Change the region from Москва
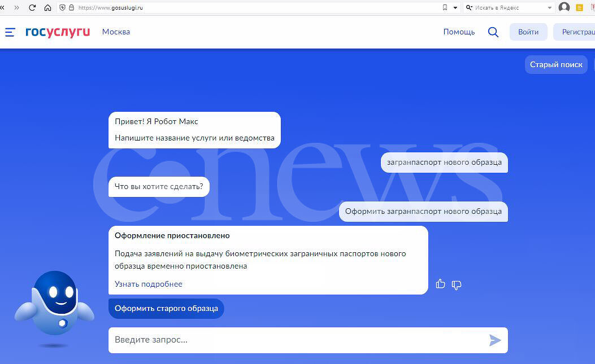 (116, 32)
